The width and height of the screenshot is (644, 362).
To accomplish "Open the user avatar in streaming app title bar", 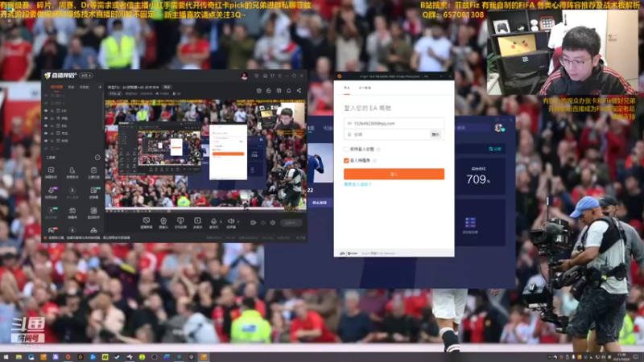I will [x=245, y=76].
